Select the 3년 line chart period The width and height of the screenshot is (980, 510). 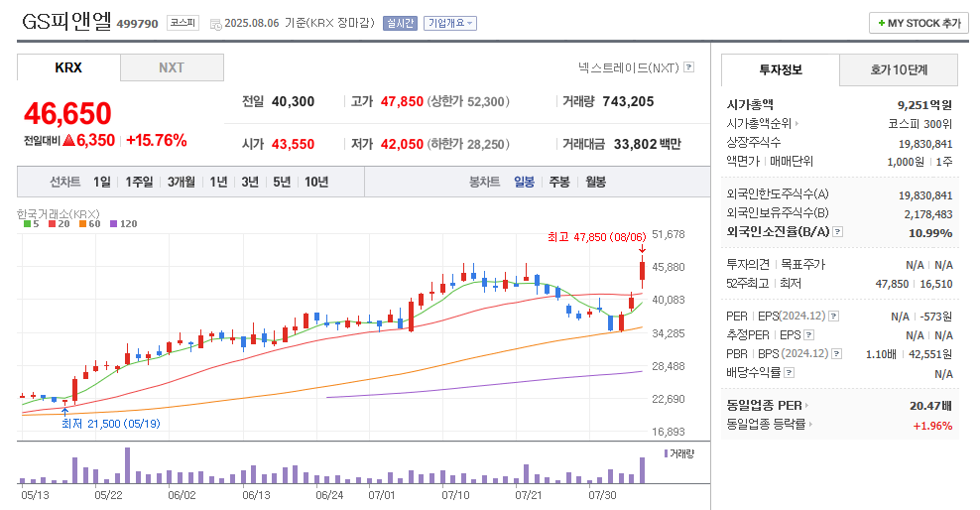click(x=250, y=182)
